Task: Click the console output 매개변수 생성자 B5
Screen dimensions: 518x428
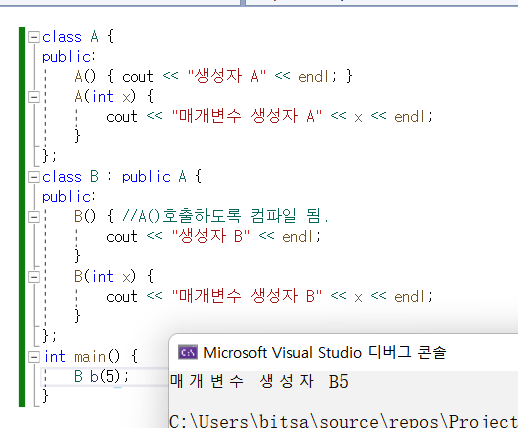Action: pyautogui.click(x=259, y=381)
